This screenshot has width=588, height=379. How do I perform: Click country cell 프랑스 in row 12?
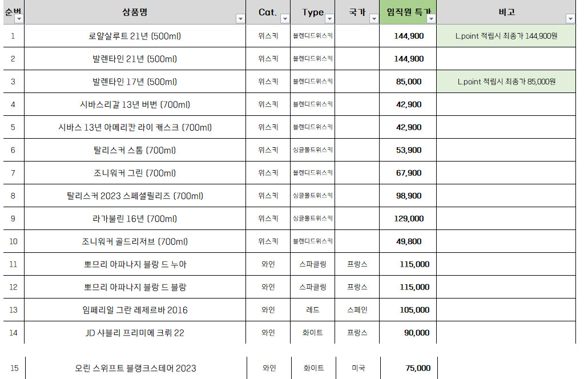coord(357,287)
